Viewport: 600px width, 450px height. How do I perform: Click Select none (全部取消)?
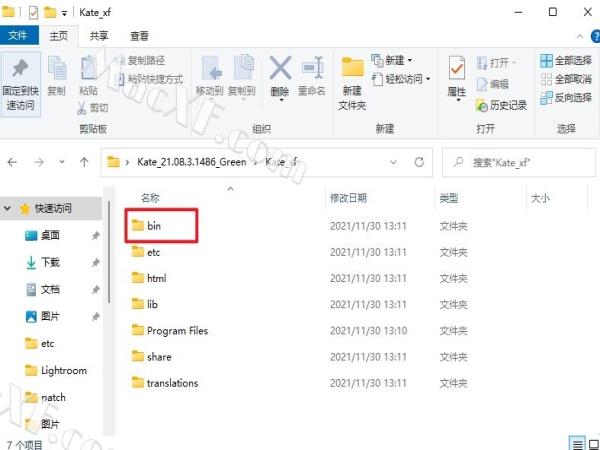coord(566,79)
